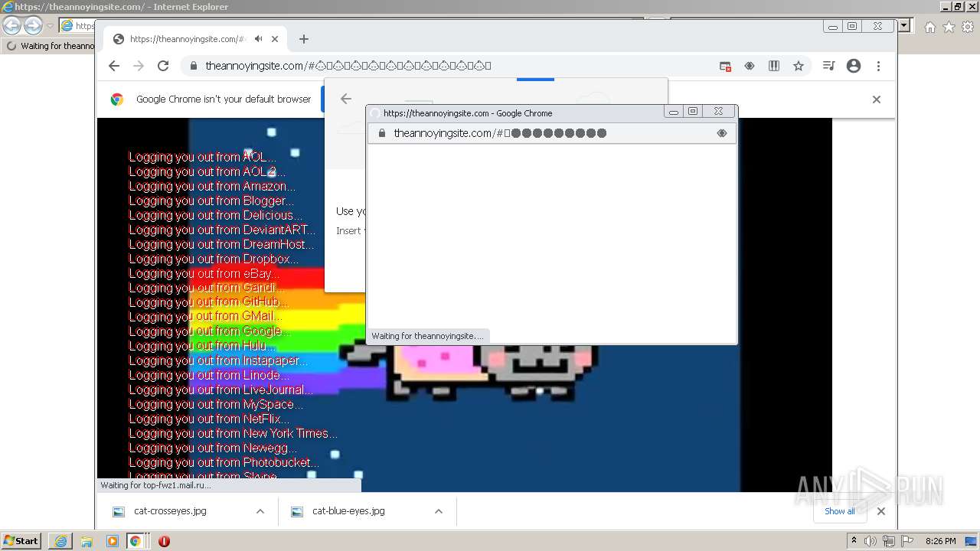
Task: Open IE Favorites star
Action: 949,27
